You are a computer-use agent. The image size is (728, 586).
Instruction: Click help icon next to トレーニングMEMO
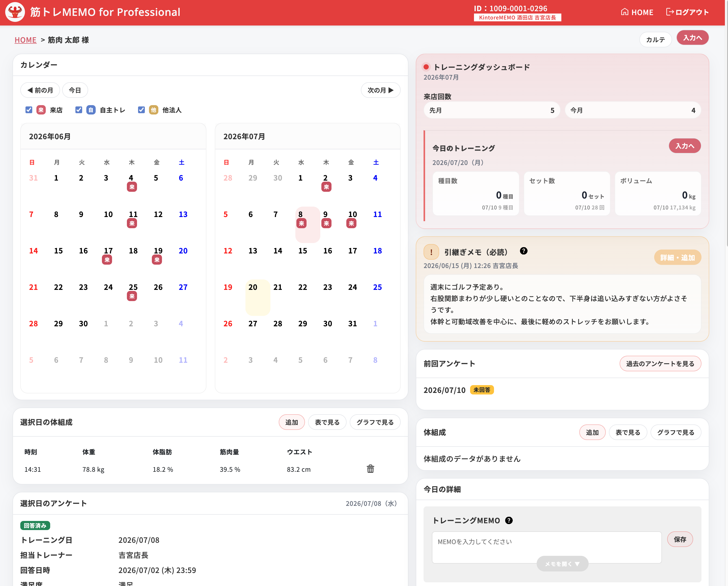click(x=509, y=520)
